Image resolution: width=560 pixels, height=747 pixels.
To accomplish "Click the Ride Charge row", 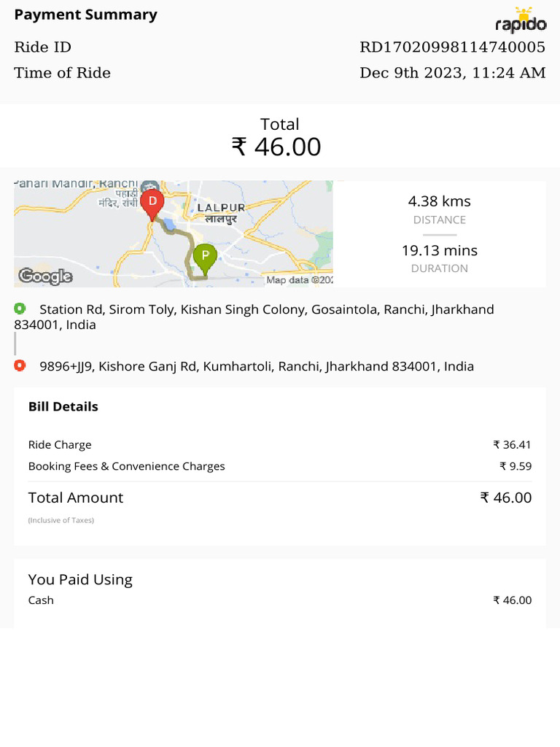I will click(280, 444).
